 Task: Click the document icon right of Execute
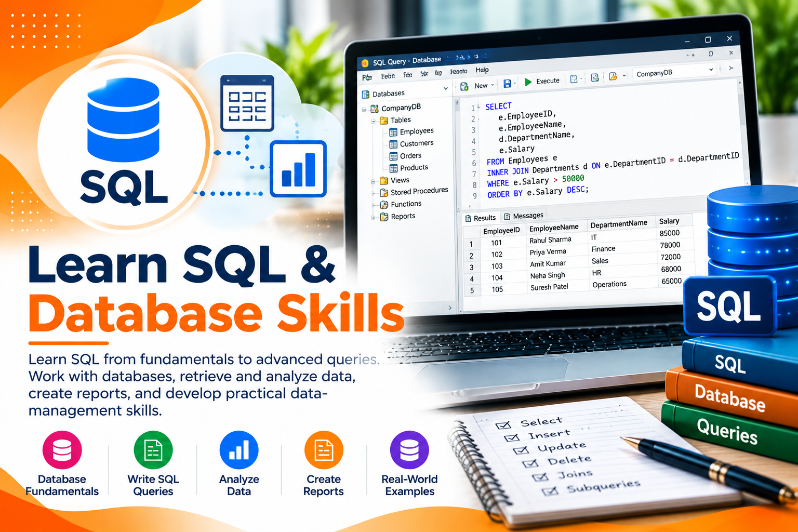point(574,79)
